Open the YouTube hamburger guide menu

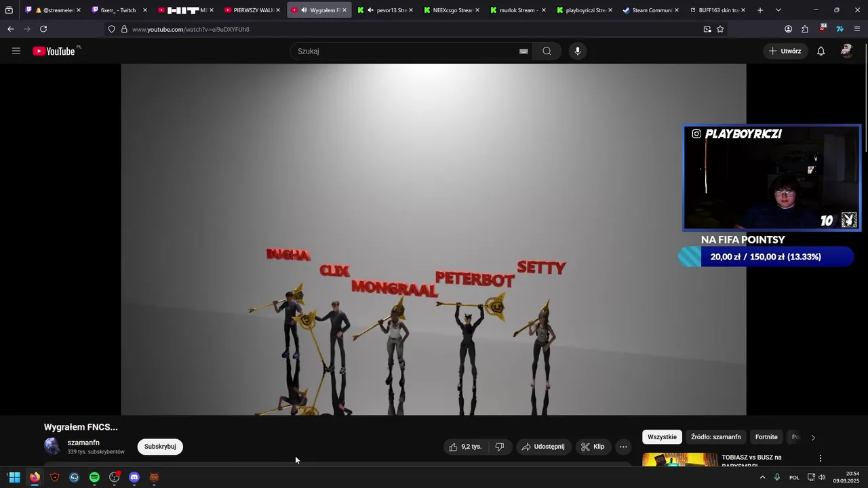point(16,51)
